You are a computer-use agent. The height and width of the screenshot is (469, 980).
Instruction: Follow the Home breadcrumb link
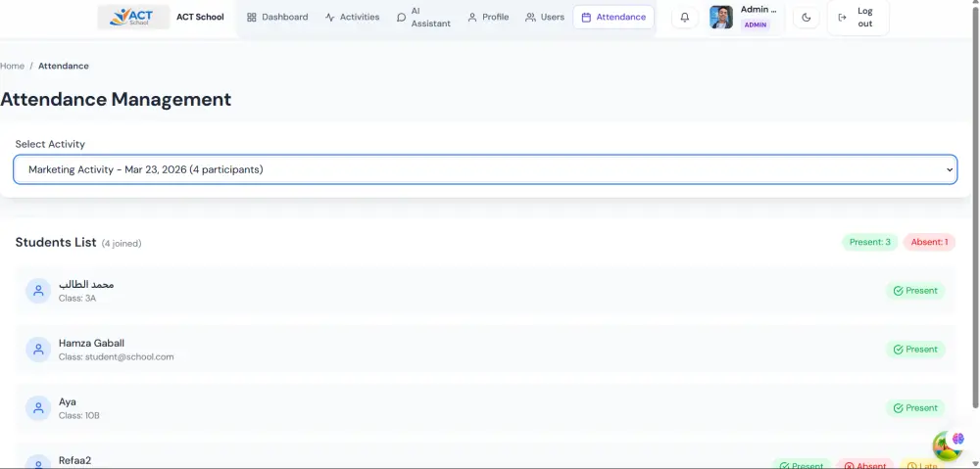pos(13,66)
